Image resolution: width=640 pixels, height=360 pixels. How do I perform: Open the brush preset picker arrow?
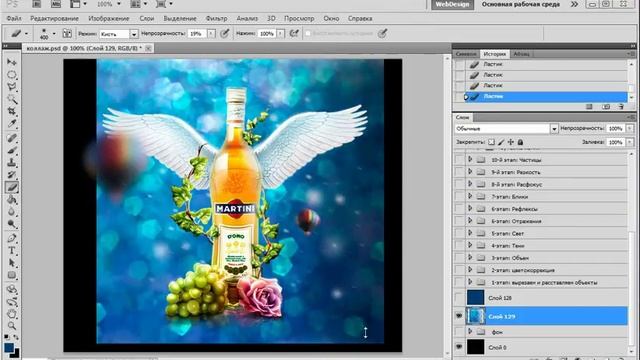[54, 33]
